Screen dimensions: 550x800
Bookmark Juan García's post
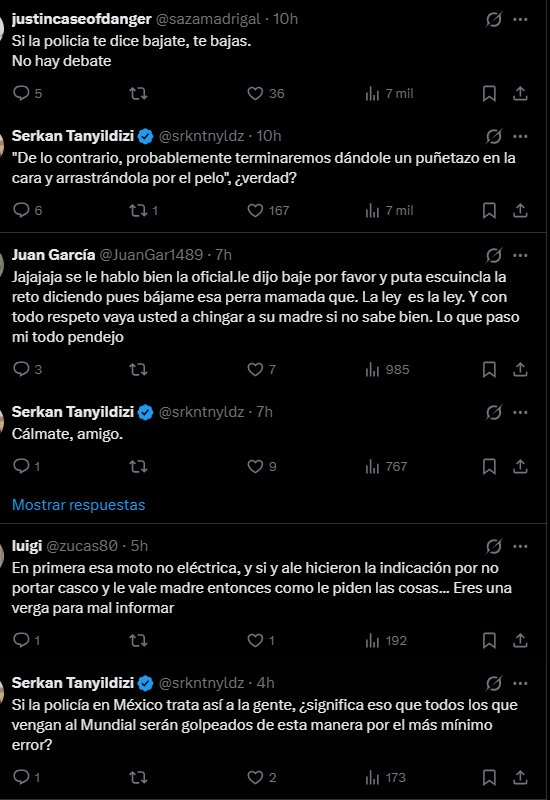tap(489, 369)
